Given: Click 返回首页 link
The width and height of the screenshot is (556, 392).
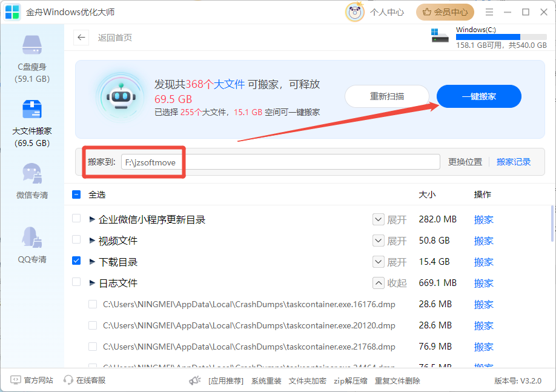Looking at the screenshot, I should pyautogui.click(x=115, y=38).
